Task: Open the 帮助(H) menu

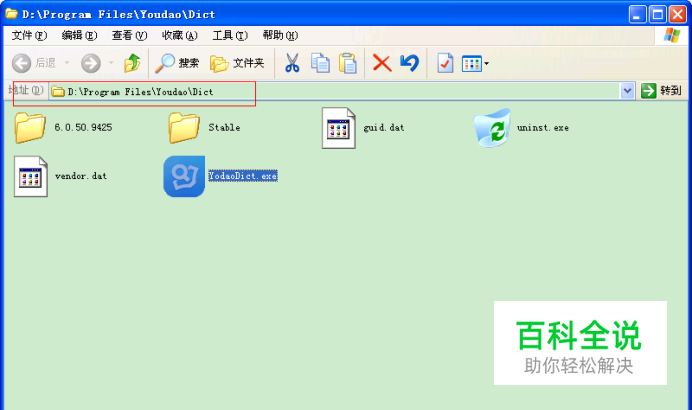Action: [280, 35]
